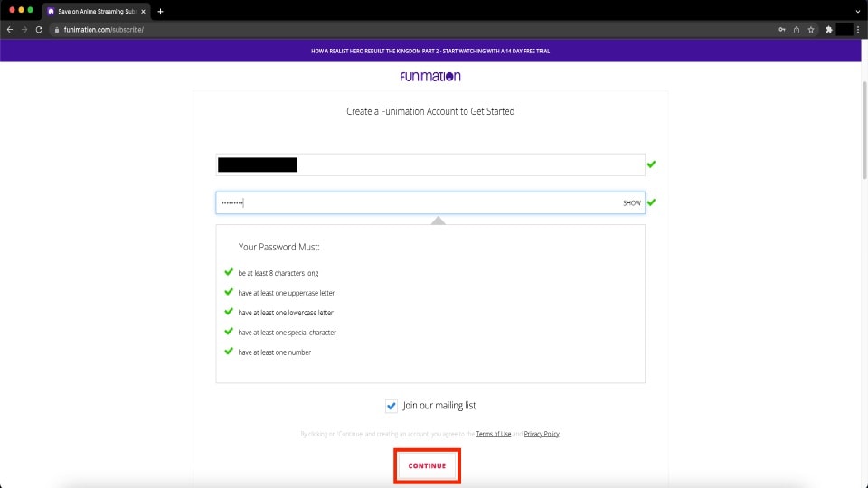Open Chrome three-dot menu
This screenshot has width=868, height=488.
[858, 30]
